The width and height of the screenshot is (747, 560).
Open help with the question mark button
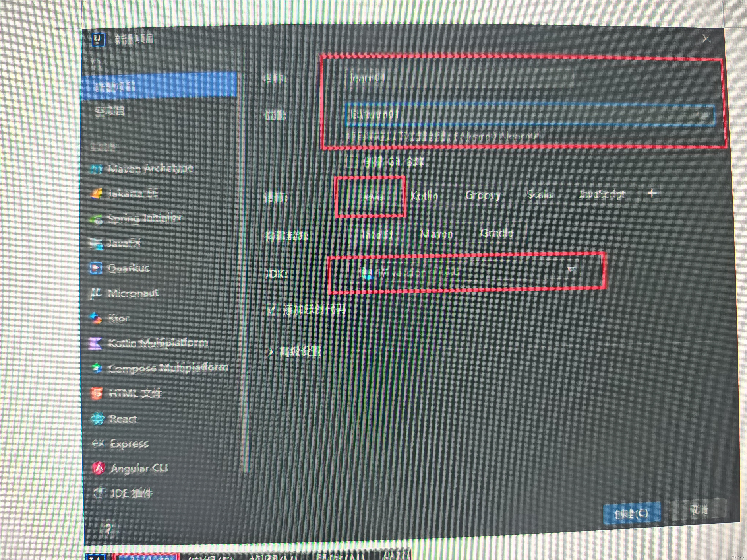tap(108, 529)
